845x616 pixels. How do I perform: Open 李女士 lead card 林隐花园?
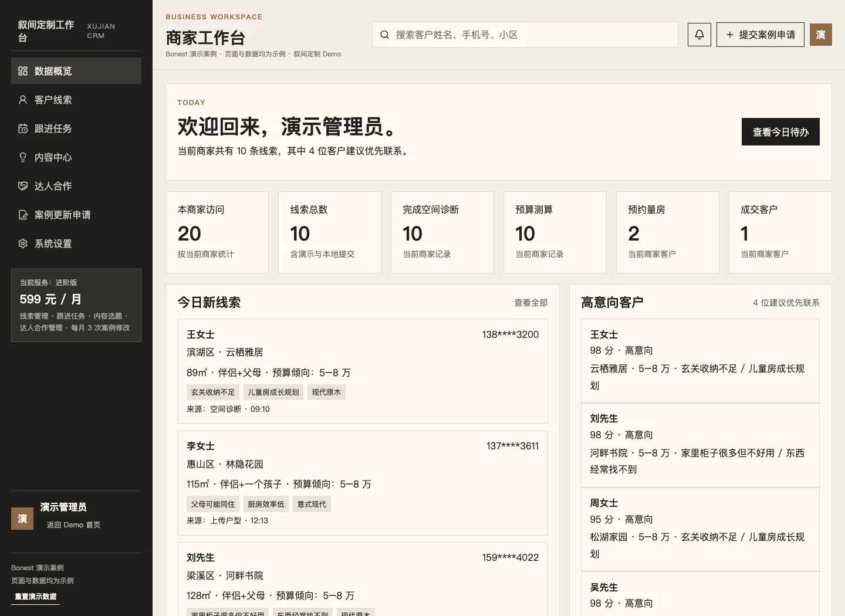pos(363,483)
